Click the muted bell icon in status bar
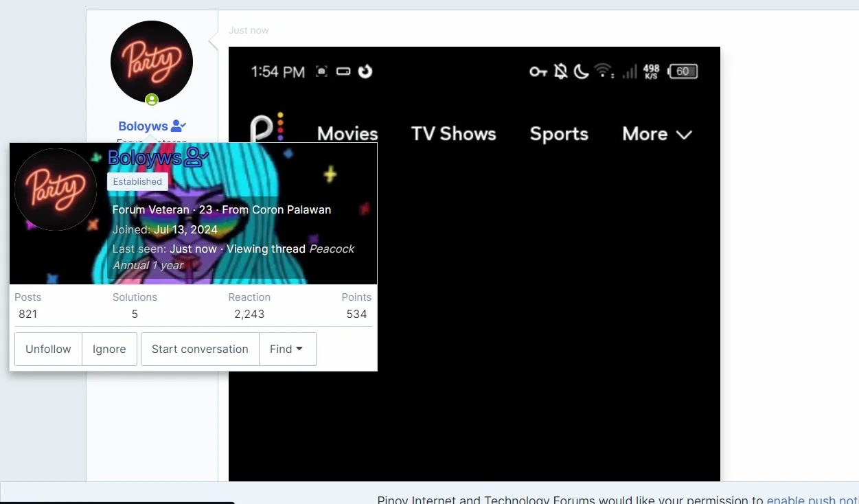The image size is (859, 504). 561,71
